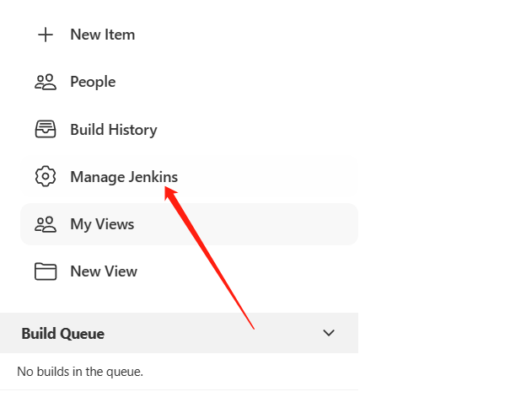Collapse the Build Queue with its chevron
532x397 pixels.
click(329, 333)
